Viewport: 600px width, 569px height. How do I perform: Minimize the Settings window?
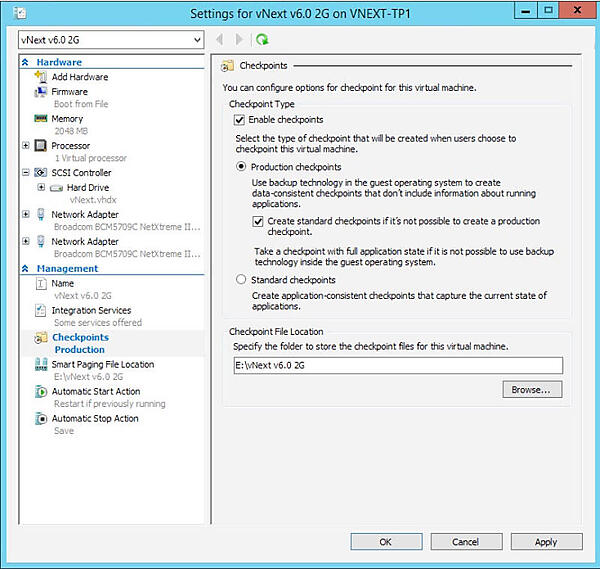[x=526, y=10]
